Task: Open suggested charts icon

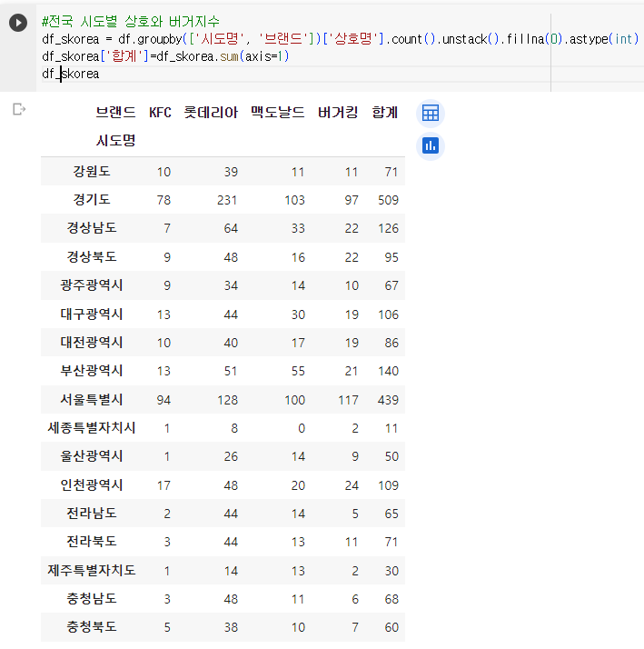Action: (x=431, y=146)
